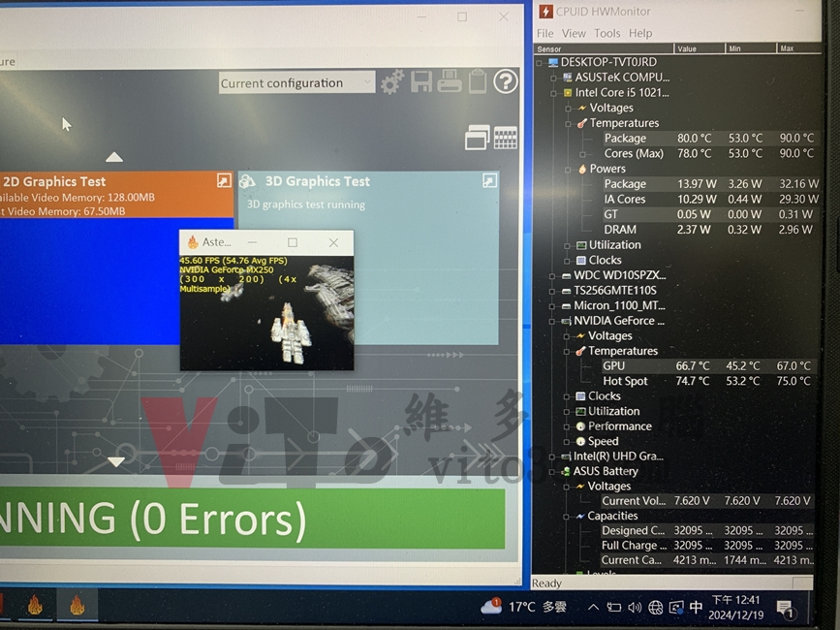840x630 pixels.
Task: Open the View menu in HWMonitor
Action: tap(574, 33)
